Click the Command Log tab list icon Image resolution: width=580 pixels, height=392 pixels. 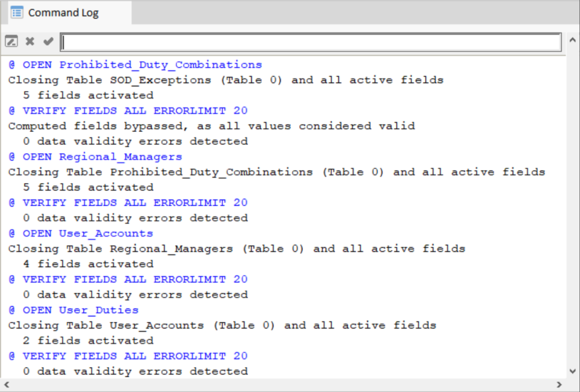pyautogui.click(x=17, y=12)
